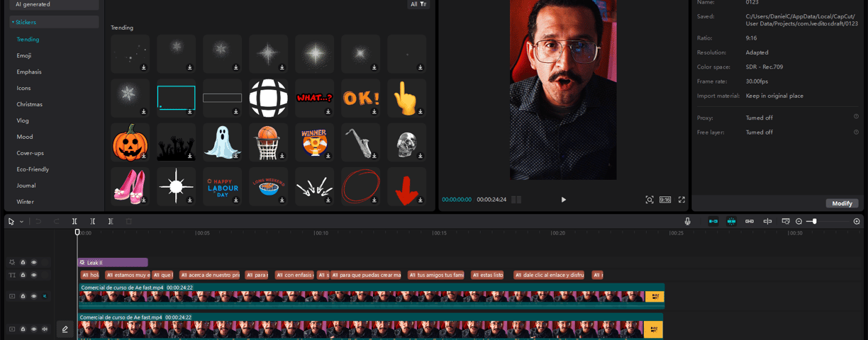Play the video preview
The height and width of the screenshot is (340, 868).
pyautogui.click(x=564, y=200)
